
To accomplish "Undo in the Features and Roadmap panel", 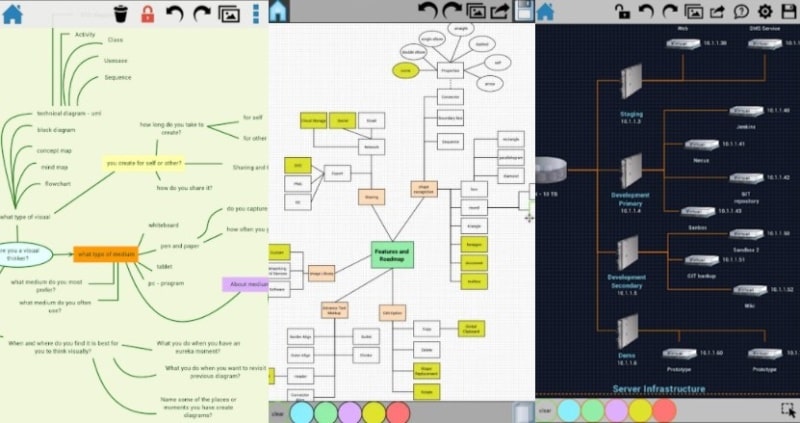I will pos(428,11).
